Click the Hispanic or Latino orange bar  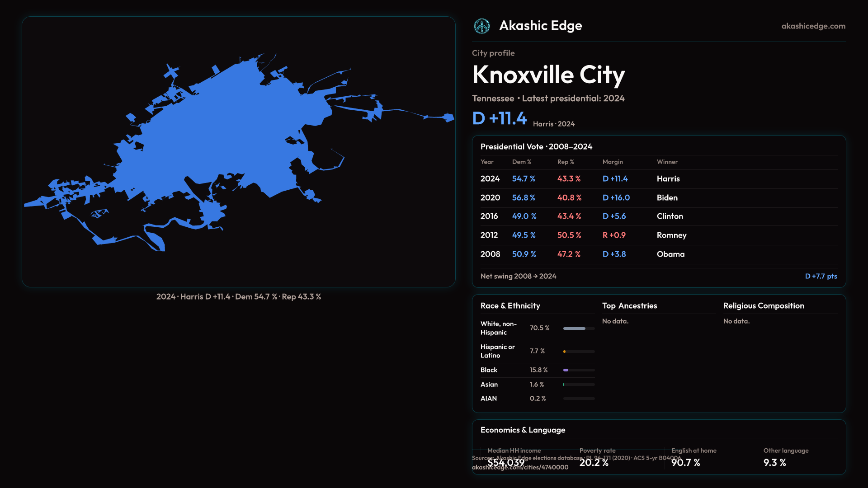[x=565, y=352]
